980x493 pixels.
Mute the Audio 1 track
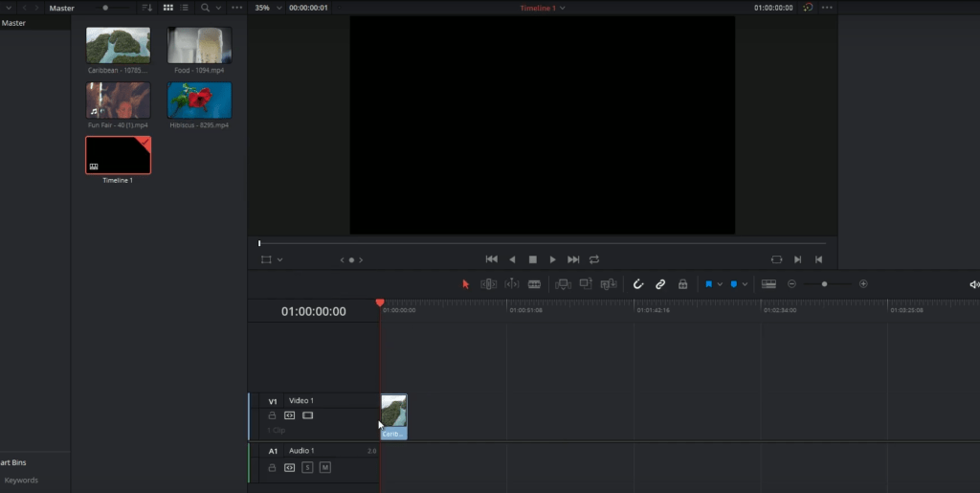[325, 467]
